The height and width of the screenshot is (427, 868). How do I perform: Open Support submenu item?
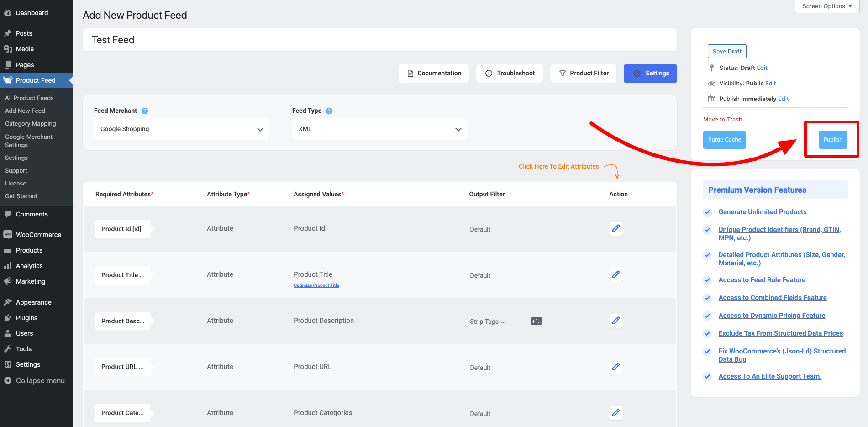(16, 170)
